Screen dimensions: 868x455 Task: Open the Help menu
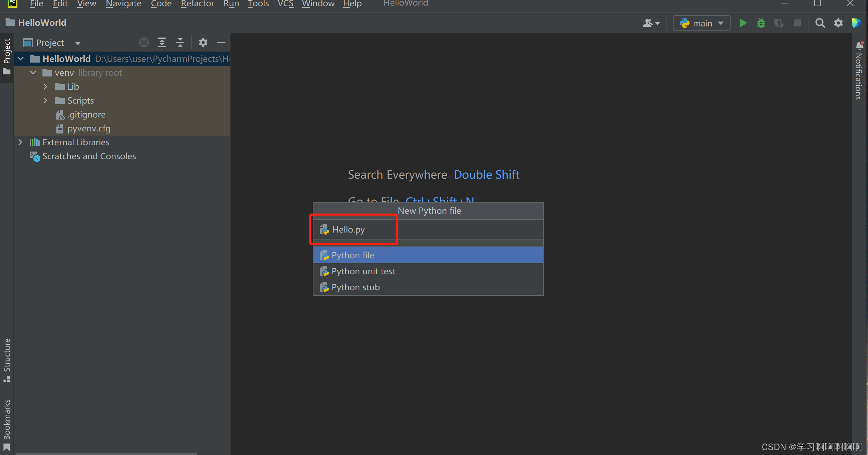352,4
